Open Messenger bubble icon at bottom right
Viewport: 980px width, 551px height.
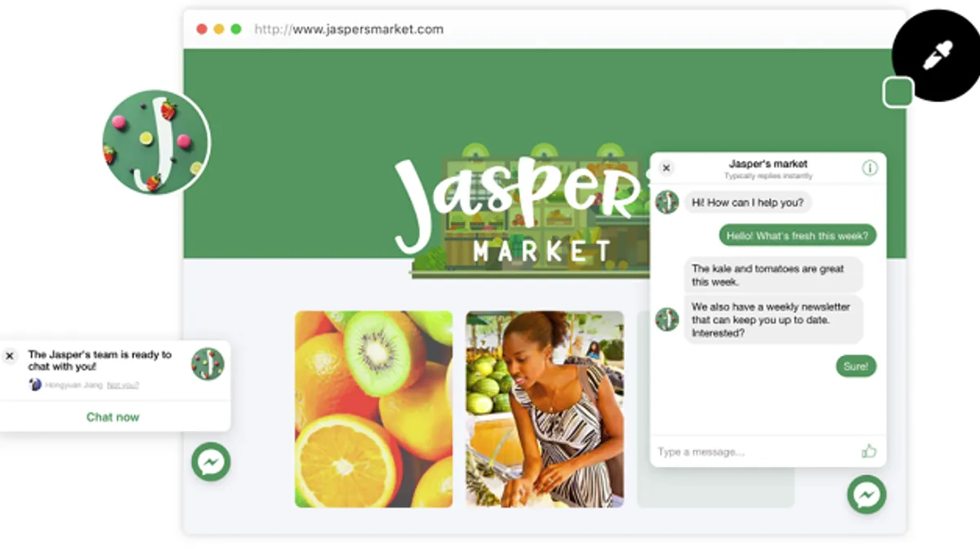tap(866, 494)
